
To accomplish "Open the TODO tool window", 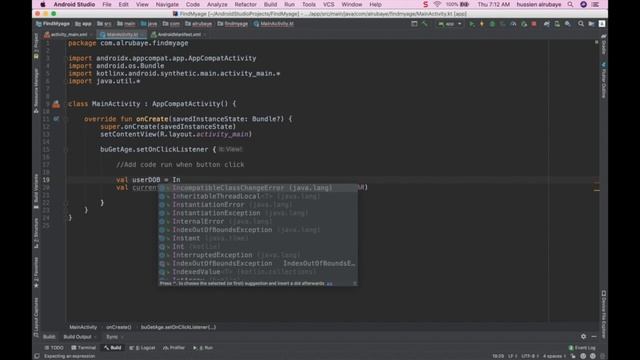I will coord(54,348).
